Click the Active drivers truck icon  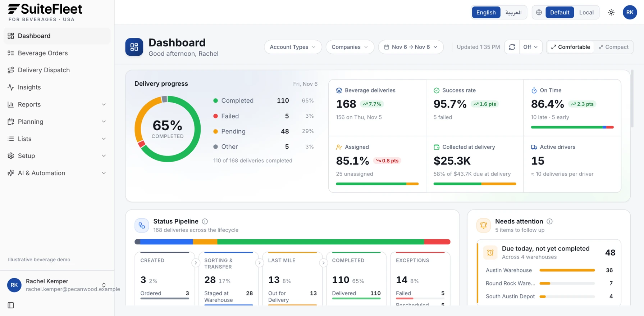534,147
